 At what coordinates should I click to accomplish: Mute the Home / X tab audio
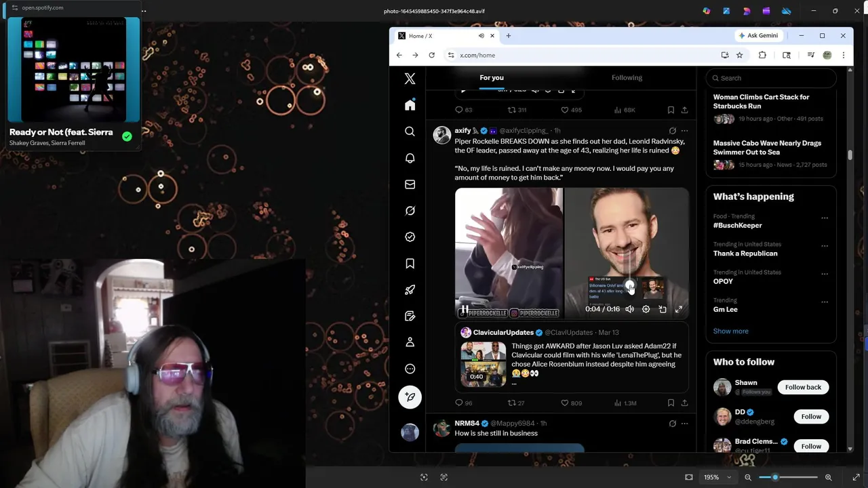point(481,36)
